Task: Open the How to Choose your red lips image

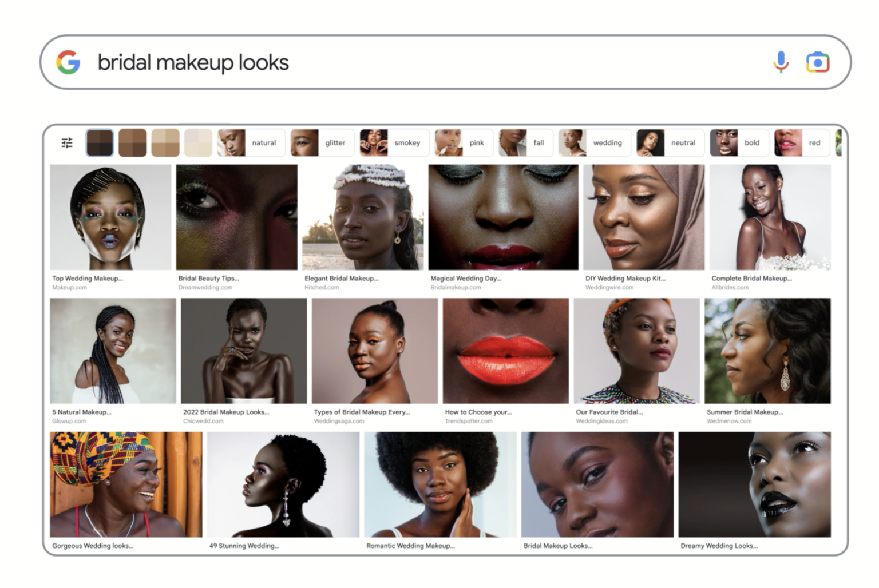Action: [x=505, y=351]
